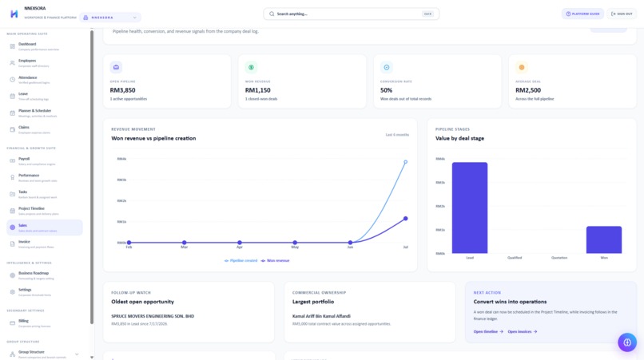Click the Nnexsora logo icon

14,14
